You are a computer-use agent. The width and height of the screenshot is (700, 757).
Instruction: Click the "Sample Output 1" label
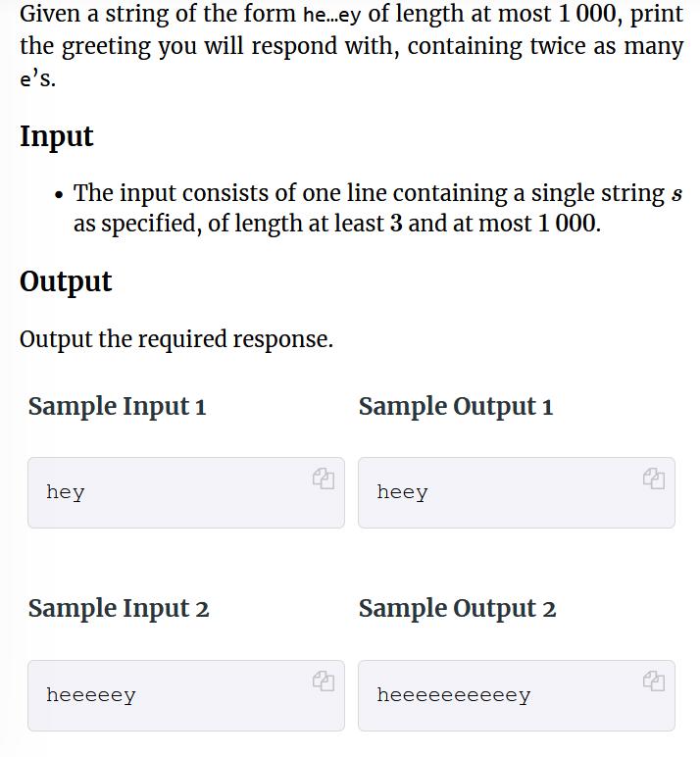tap(456, 406)
